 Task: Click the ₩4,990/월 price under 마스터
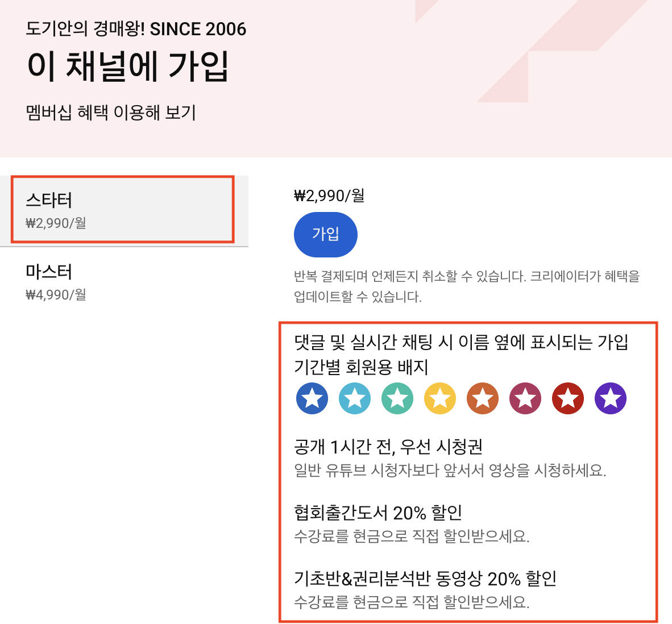coord(56,294)
